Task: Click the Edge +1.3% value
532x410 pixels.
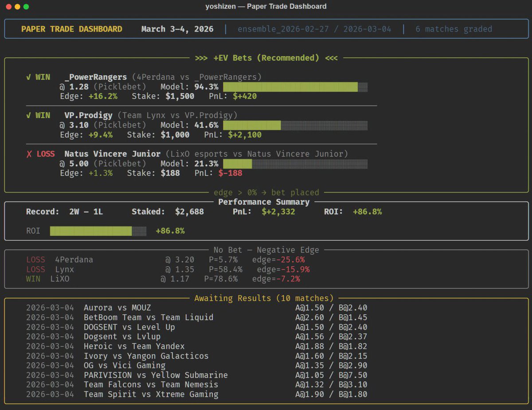Action: (x=100, y=173)
